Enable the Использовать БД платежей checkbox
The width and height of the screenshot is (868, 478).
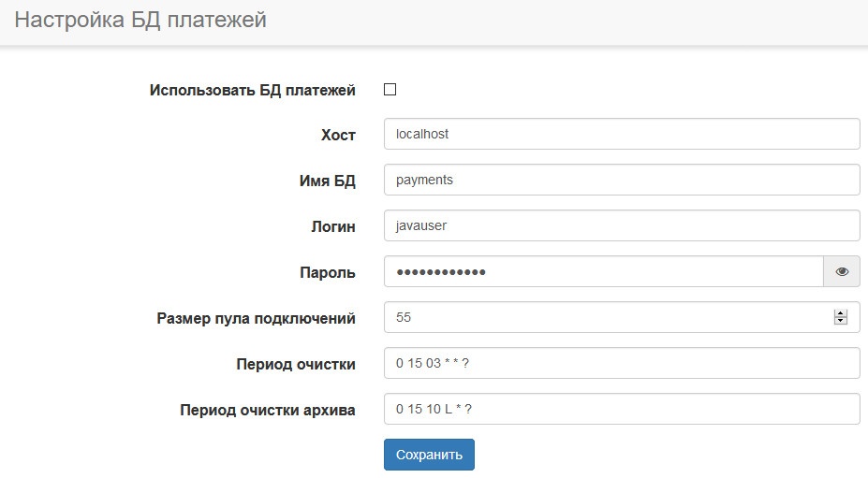pyautogui.click(x=390, y=90)
